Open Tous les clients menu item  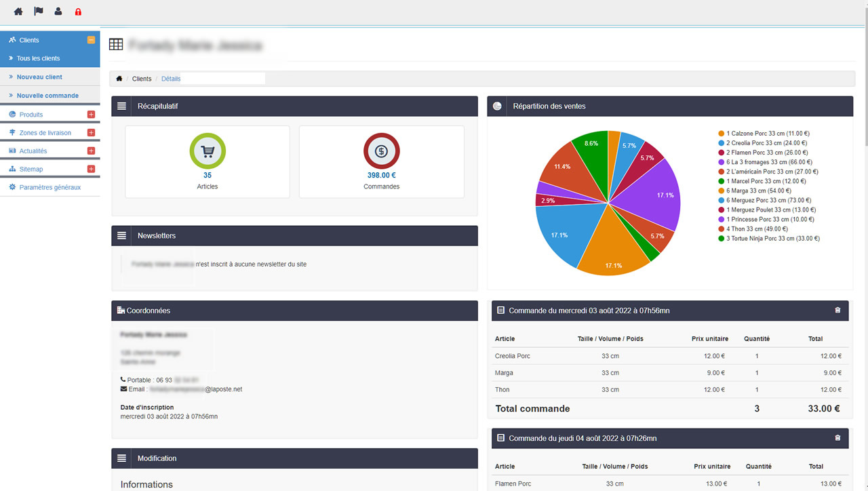coord(38,58)
